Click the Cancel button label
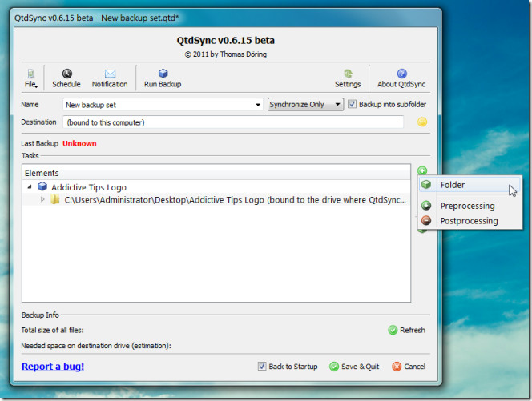The image size is (532, 401). coord(414,367)
